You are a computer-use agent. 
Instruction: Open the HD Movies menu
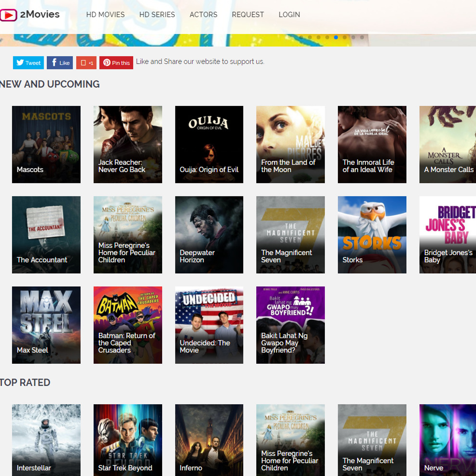[105, 15]
